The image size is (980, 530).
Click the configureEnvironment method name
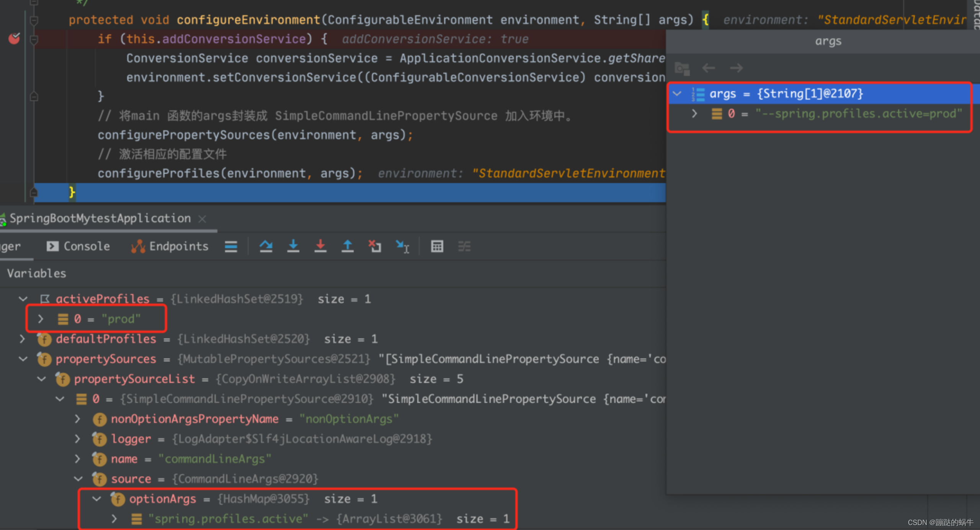tap(248, 20)
